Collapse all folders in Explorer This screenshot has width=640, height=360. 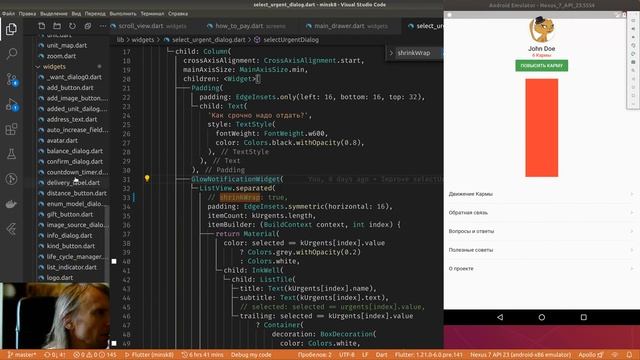click(x=88, y=26)
